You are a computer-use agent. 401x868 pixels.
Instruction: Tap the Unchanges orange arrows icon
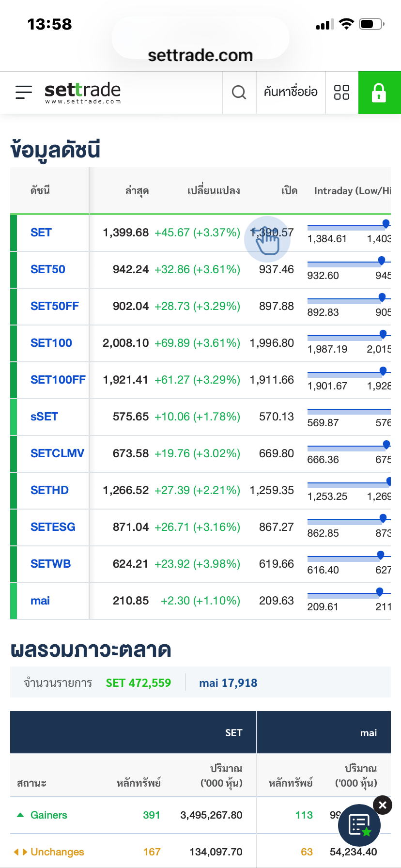(20, 852)
